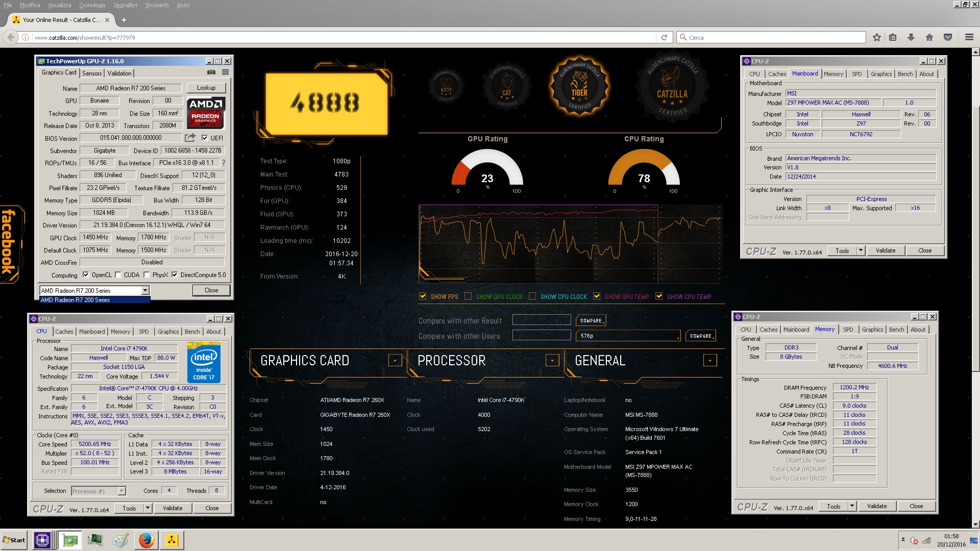Viewport: 980px width, 551px height.
Task: Switch to the Validation tab in GPU-Z
Action: pyautogui.click(x=119, y=73)
